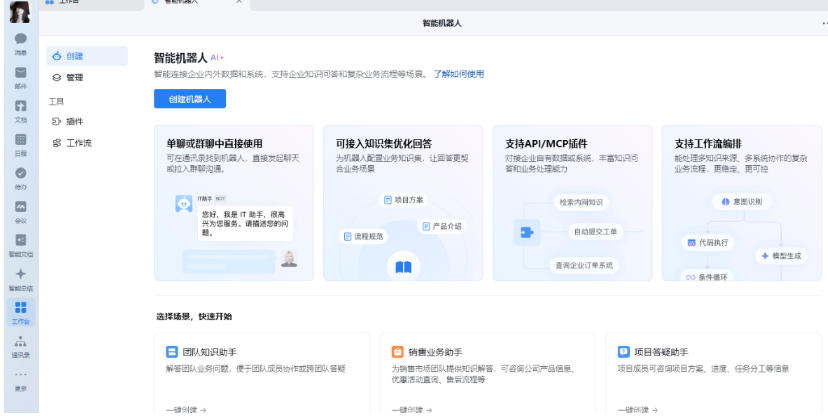Click the robot icon beside 创建
The width and height of the screenshot is (828, 417).
tap(57, 56)
